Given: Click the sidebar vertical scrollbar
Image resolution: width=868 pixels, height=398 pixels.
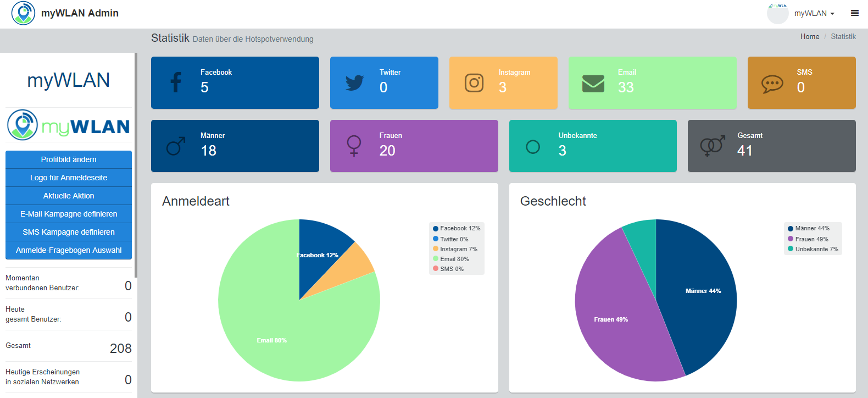Looking at the screenshot, I should point(136,165).
